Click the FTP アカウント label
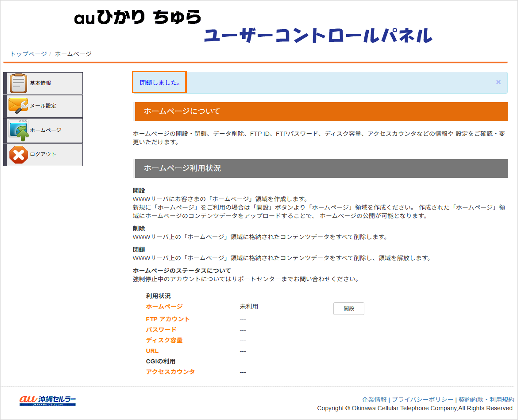Viewport: 518px width, 420px height. pyautogui.click(x=168, y=319)
